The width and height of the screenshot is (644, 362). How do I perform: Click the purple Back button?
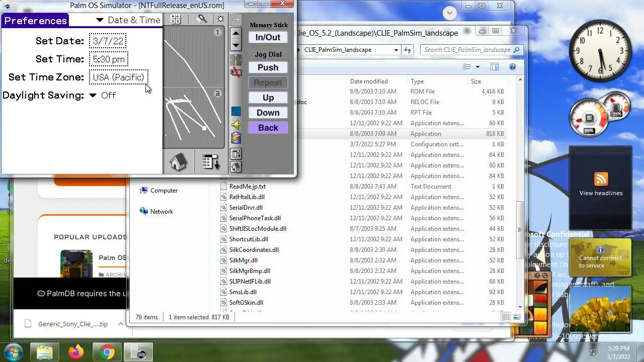(268, 128)
